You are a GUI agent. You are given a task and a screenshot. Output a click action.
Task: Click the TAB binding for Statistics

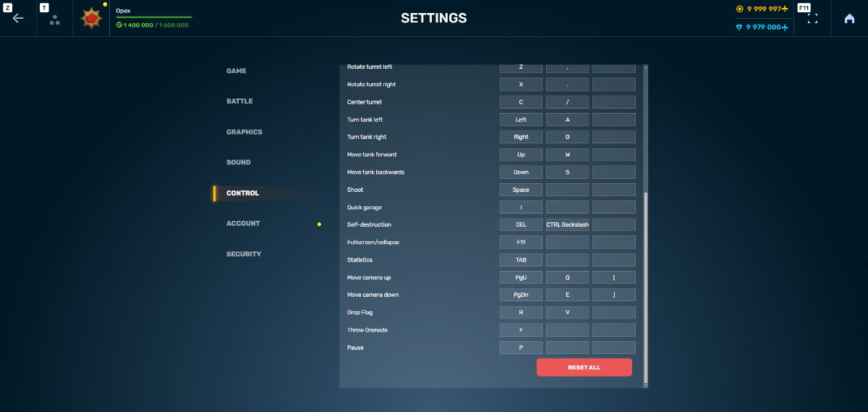click(x=521, y=260)
